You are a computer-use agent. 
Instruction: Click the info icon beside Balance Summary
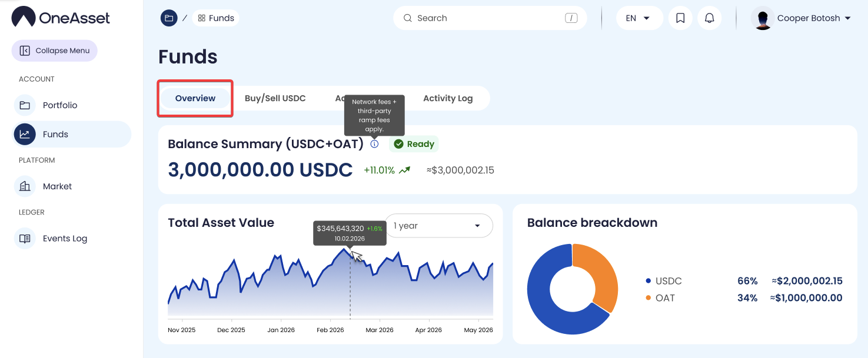coord(375,144)
